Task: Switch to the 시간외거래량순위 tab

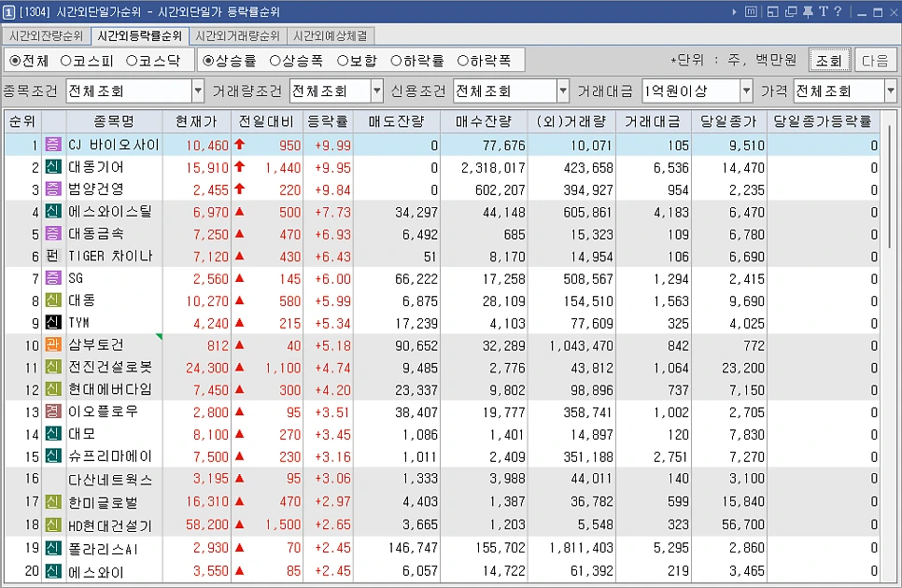Action: [237, 36]
